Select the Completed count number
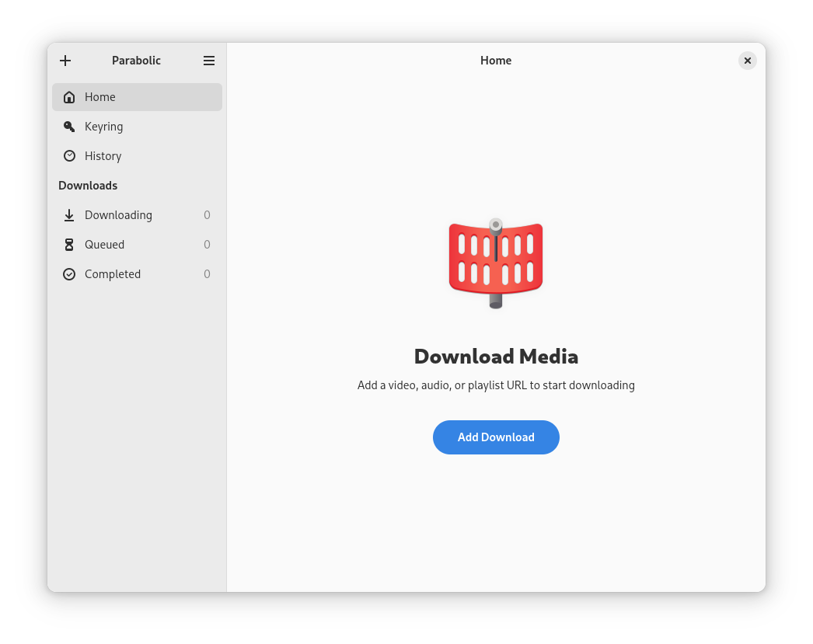 pos(207,274)
